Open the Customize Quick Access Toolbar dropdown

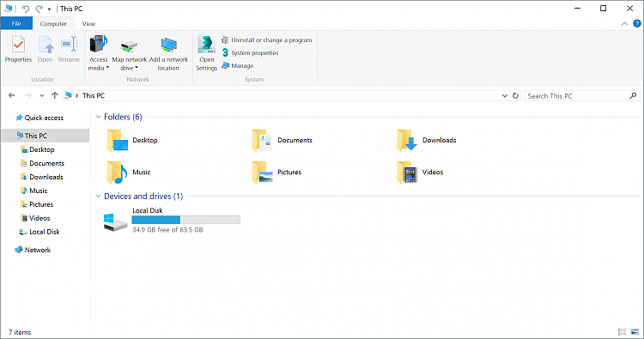(x=49, y=9)
